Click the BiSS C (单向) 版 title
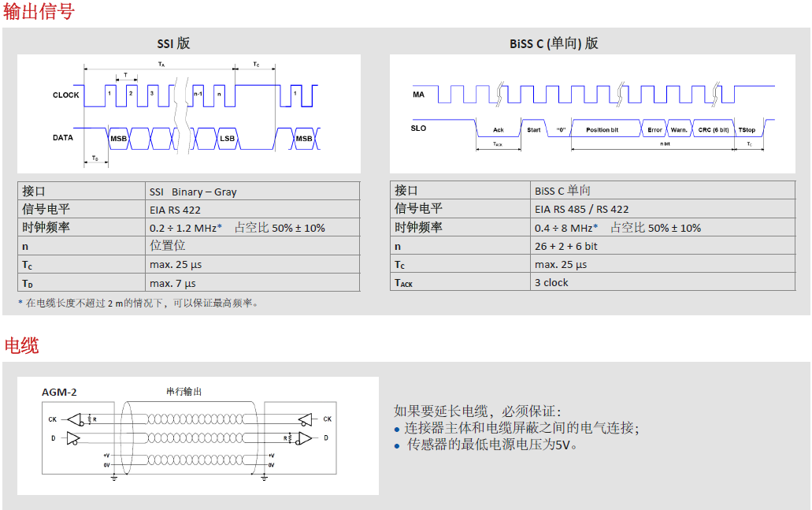 click(x=554, y=43)
